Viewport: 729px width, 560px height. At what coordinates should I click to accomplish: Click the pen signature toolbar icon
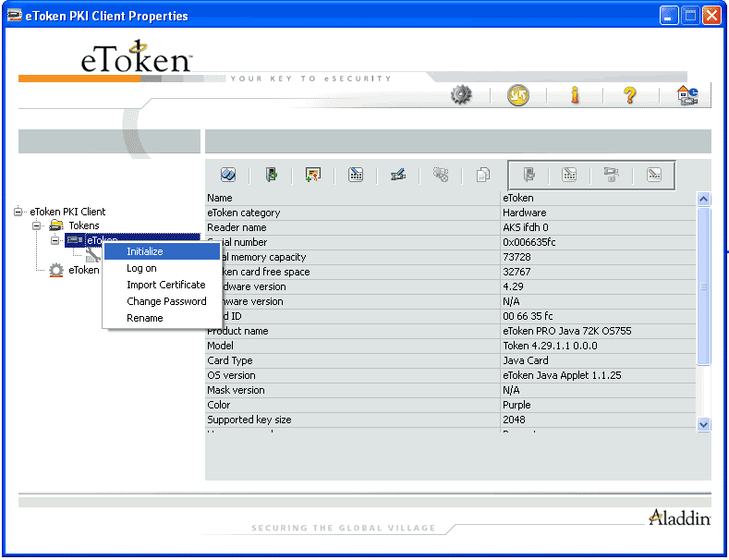(398, 175)
